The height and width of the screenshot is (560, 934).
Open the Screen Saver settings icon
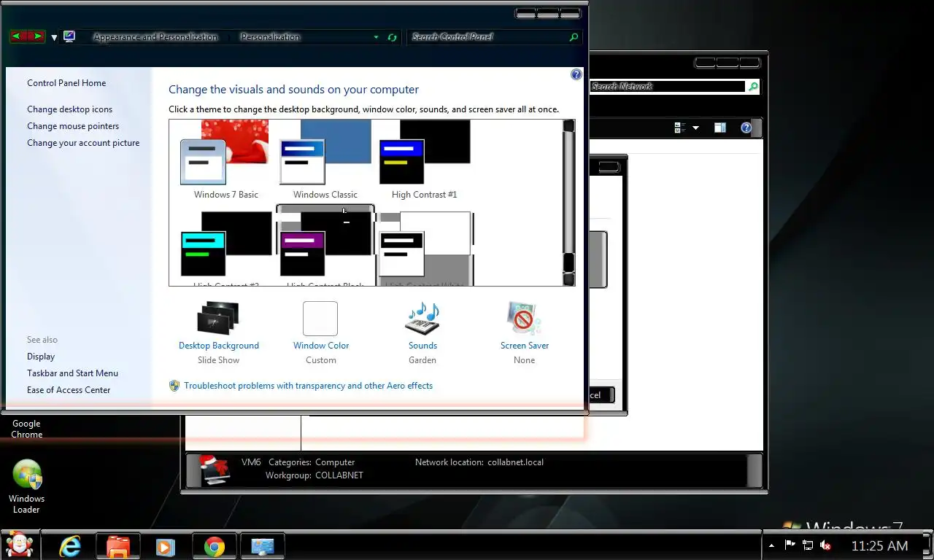pos(524,319)
